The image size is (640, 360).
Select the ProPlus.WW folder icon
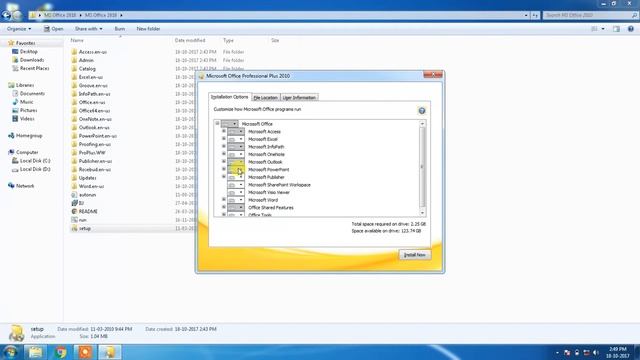pyautogui.click(x=74, y=153)
